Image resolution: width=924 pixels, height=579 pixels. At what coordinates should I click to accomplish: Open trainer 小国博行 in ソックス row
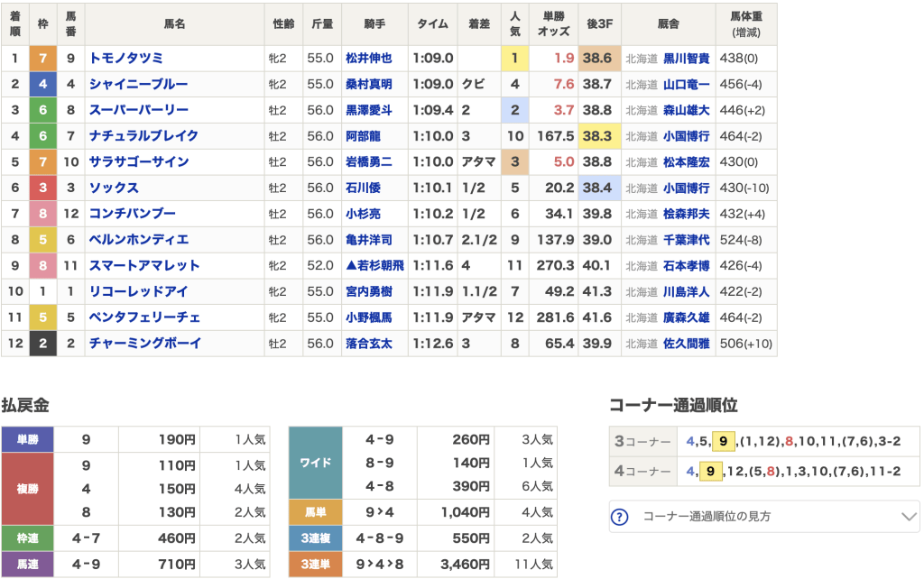point(687,188)
